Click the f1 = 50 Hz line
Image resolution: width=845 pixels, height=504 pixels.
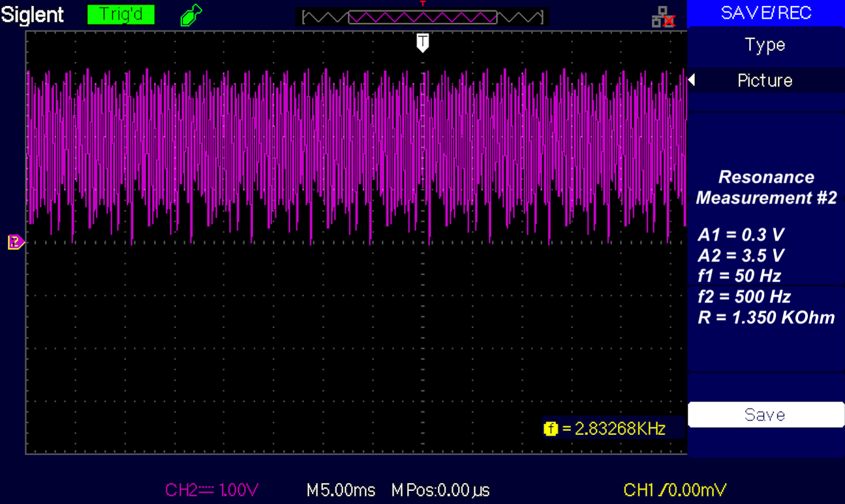click(x=739, y=275)
